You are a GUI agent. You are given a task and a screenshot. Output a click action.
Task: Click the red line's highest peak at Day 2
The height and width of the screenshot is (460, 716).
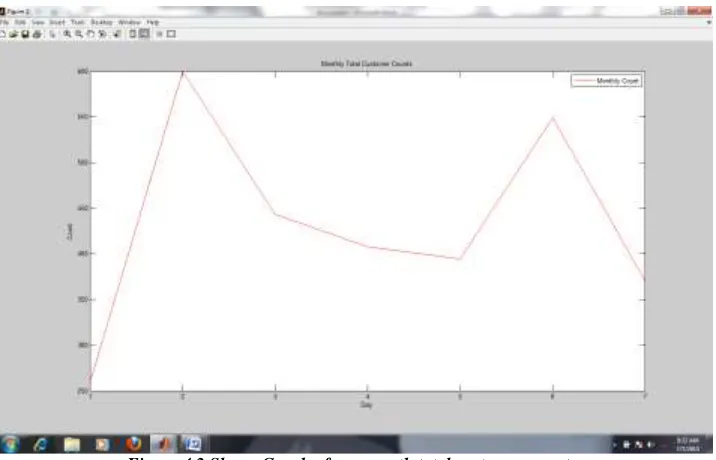click(x=183, y=72)
